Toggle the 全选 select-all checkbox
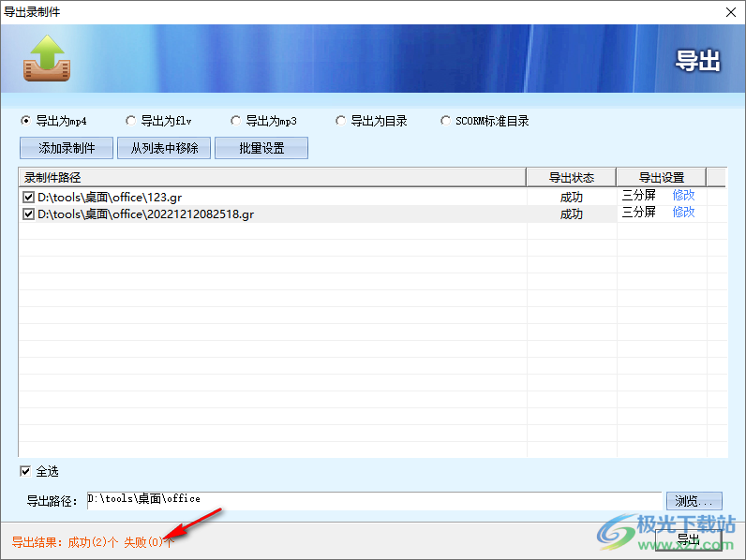The height and width of the screenshot is (560, 746). pos(26,471)
